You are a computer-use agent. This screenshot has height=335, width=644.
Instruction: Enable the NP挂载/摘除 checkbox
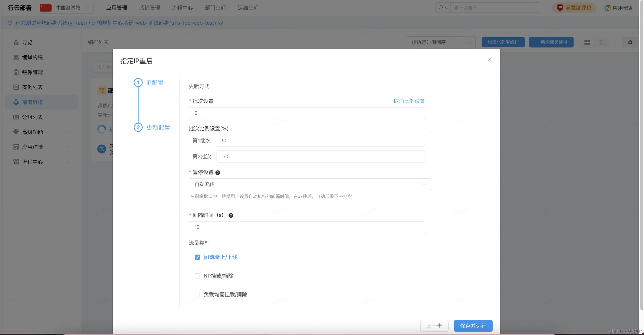[197, 276]
